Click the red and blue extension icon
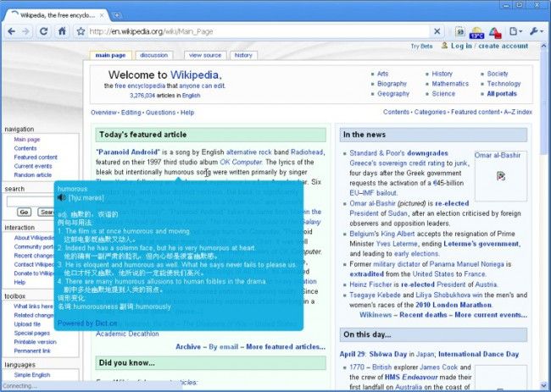The image size is (551, 392). point(495,33)
